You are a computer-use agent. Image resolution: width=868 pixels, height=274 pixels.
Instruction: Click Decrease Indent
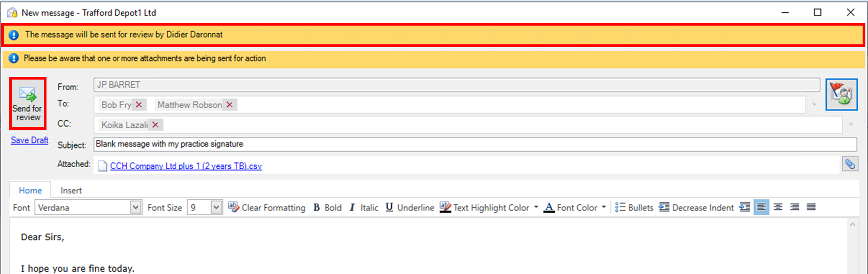[x=696, y=207]
